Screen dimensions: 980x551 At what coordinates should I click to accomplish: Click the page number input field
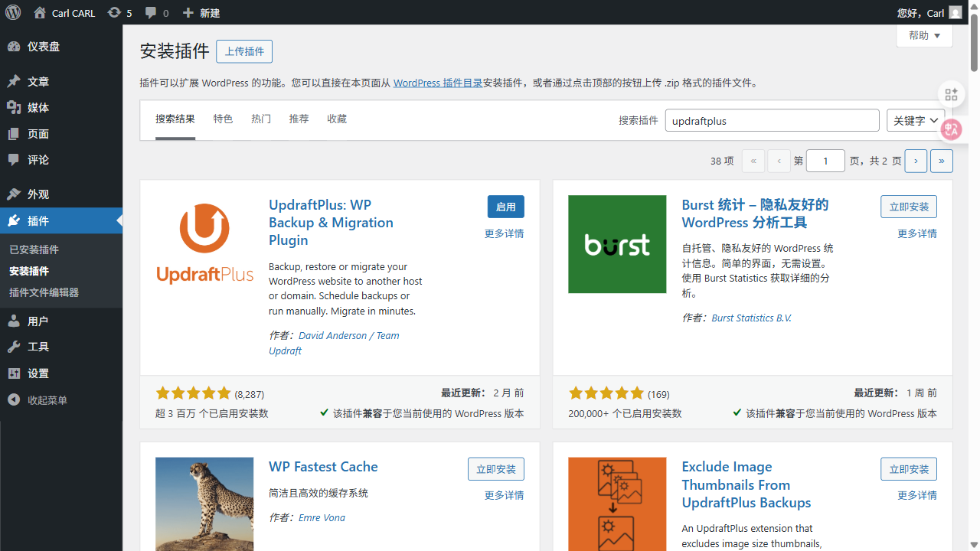tap(825, 161)
